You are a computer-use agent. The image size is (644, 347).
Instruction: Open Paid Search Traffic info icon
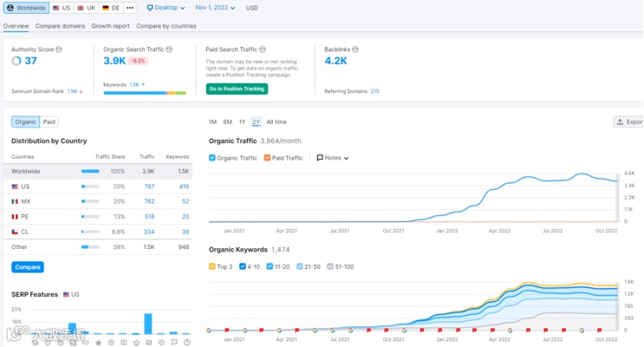(262, 49)
